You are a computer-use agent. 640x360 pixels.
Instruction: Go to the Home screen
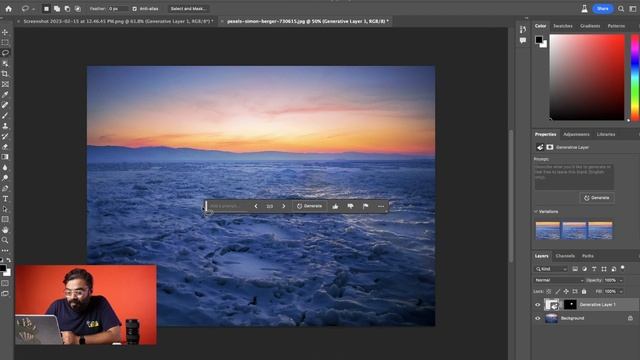pyautogui.click(x=9, y=9)
